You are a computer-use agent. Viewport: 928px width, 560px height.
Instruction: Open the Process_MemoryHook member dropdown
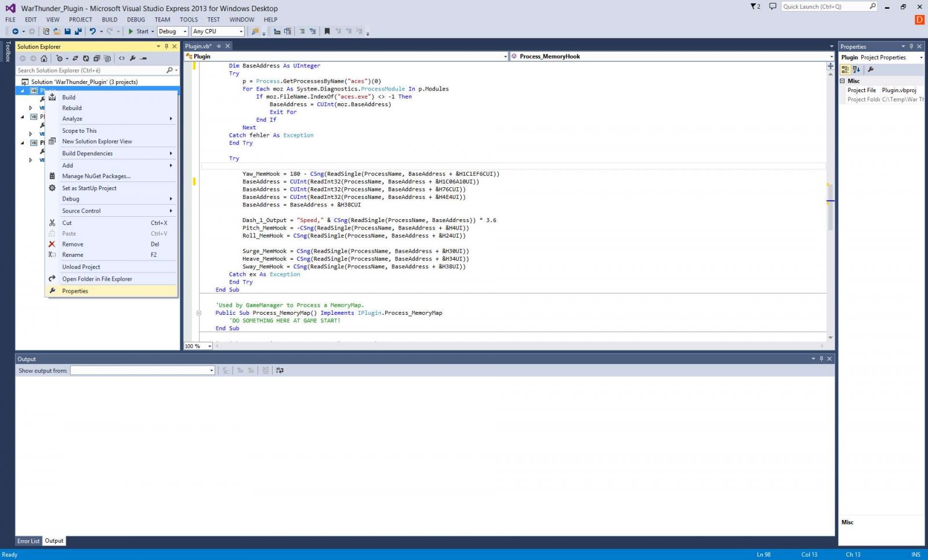pos(672,56)
